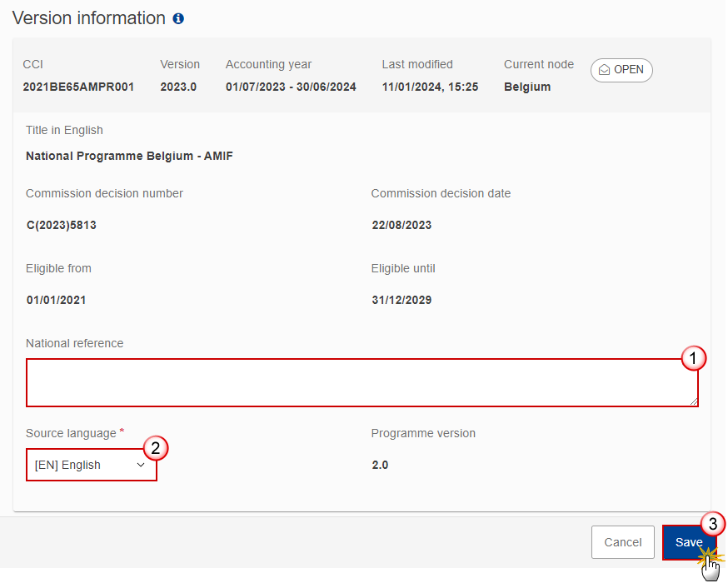
Task: Select CCI value 2021BE65AMPR001
Action: pyautogui.click(x=78, y=87)
